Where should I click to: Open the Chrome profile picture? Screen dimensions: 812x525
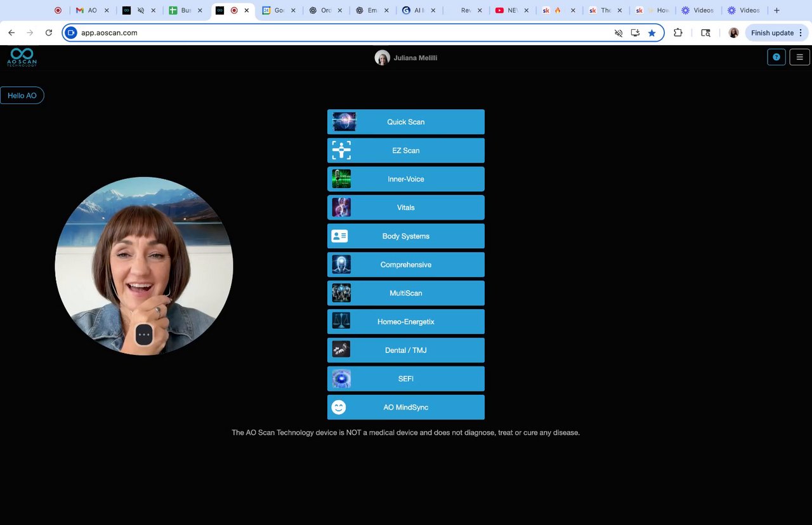coord(734,32)
